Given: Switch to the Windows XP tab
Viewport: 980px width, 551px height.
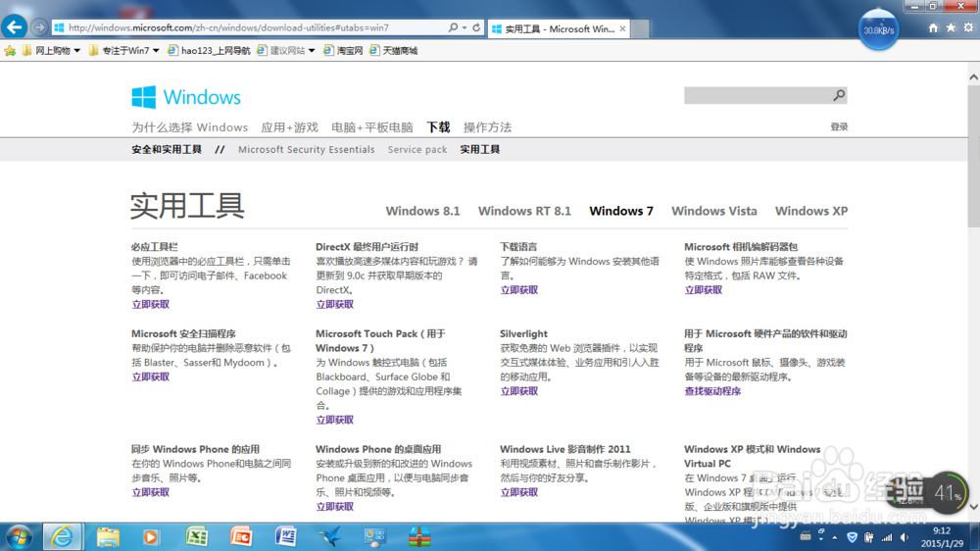Looking at the screenshot, I should [x=811, y=211].
